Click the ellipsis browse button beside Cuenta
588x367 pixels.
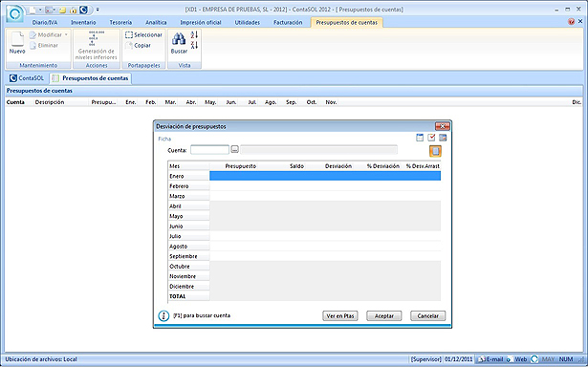[x=235, y=150]
